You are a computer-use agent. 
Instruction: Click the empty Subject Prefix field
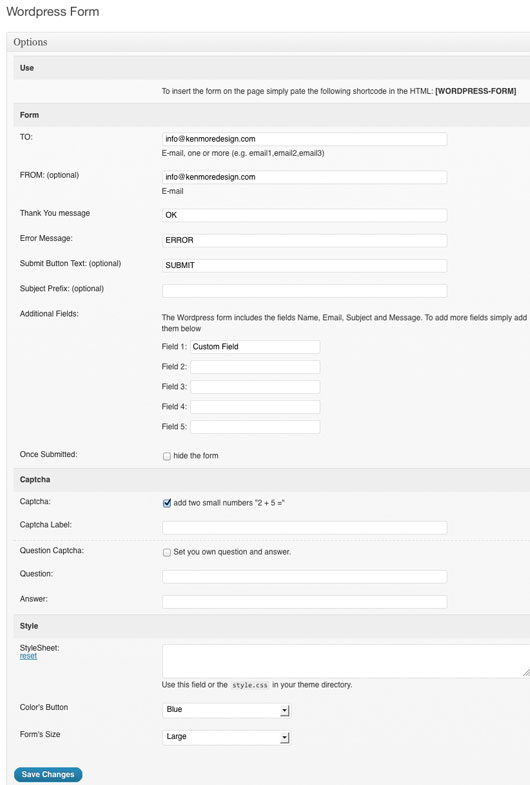pyautogui.click(x=304, y=290)
